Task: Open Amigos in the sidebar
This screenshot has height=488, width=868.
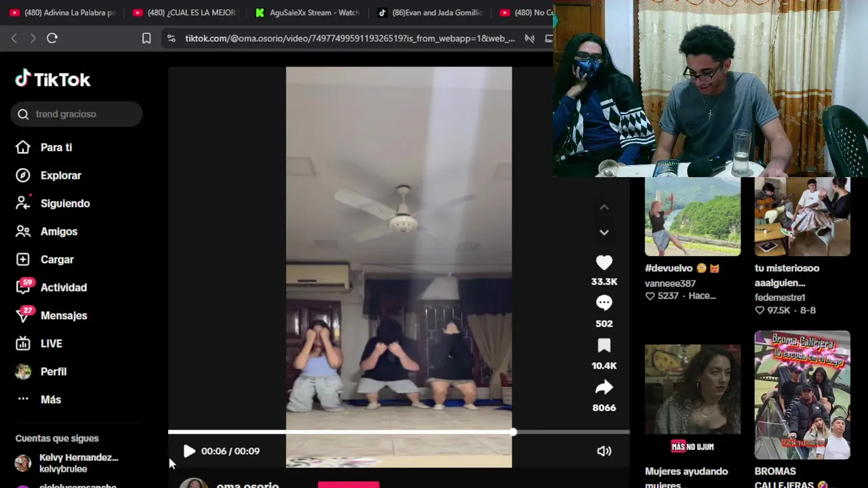Action: [x=59, y=231]
